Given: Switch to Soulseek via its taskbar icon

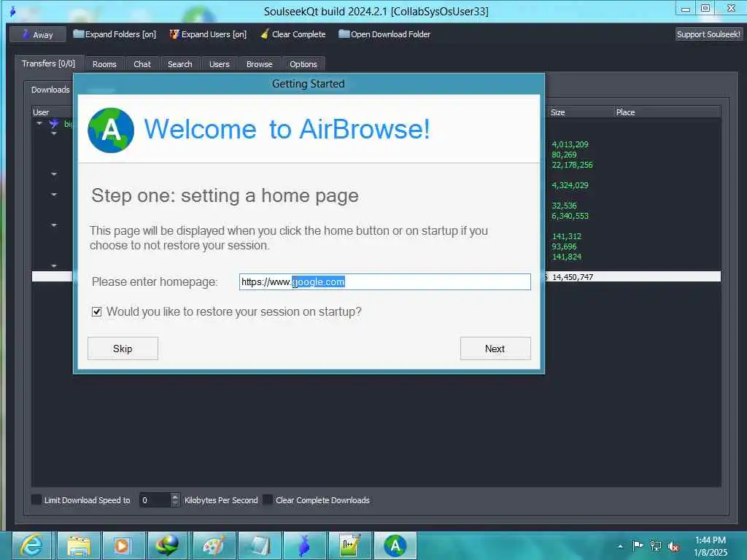Looking at the screenshot, I should click(304, 545).
